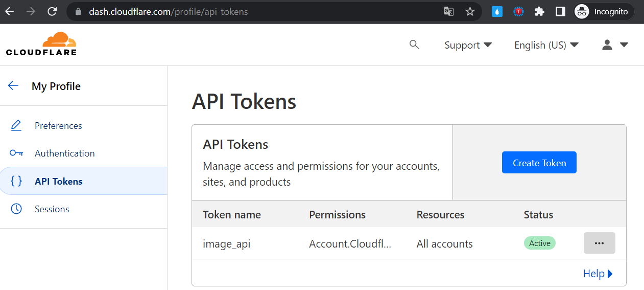Bookmark this page with the star icon
This screenshot has width=644, height=290.
(x=470, y=11)
